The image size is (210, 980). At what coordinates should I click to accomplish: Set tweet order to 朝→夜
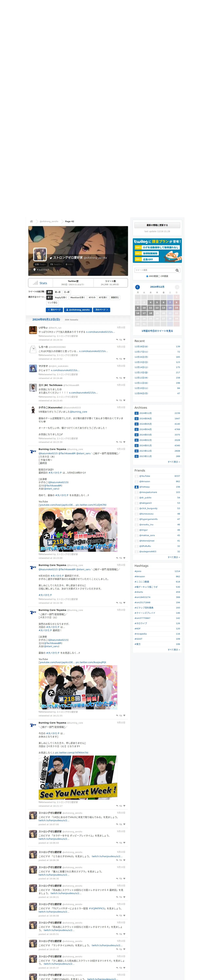coord(58,292)
